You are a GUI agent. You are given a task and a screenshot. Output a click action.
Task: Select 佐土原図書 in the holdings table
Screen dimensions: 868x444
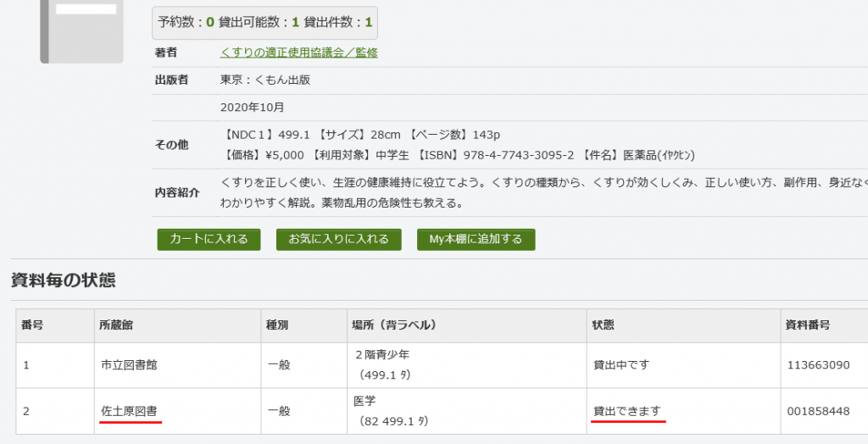pyautogui.click(x=129, y=411)
